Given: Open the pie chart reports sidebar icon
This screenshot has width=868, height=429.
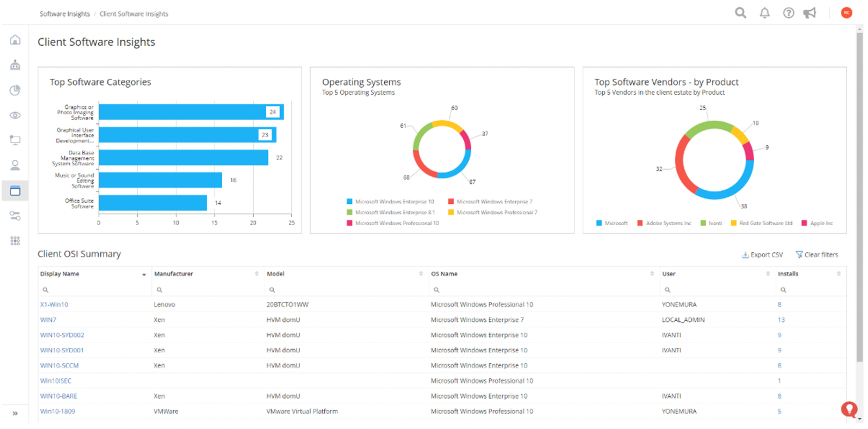Looking at the screenshot, I should (15, 90).
